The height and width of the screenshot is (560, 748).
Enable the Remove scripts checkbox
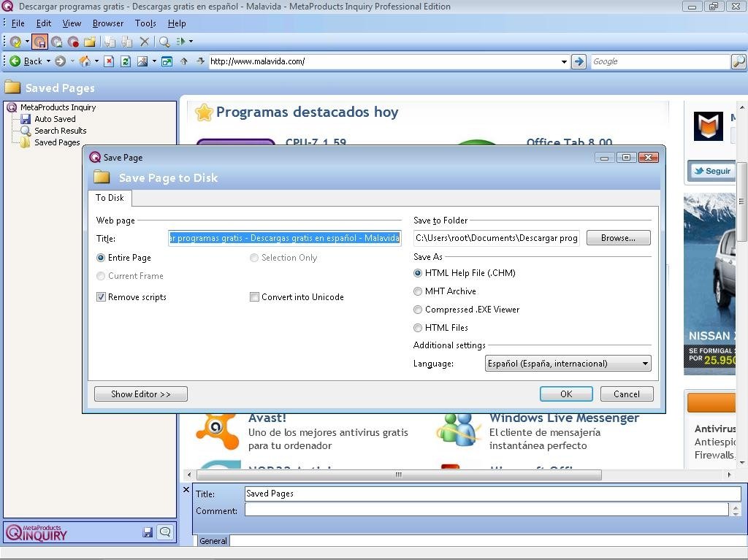coord(101,296)
